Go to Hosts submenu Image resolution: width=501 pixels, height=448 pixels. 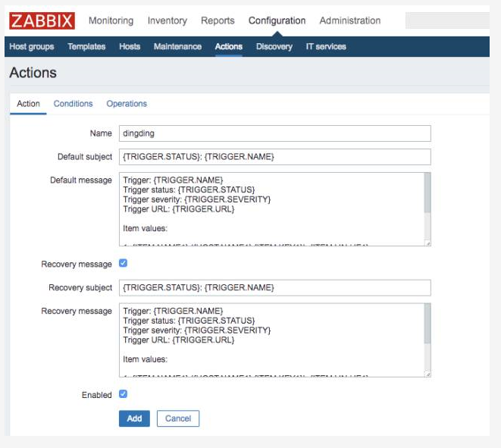click(130, 47)
